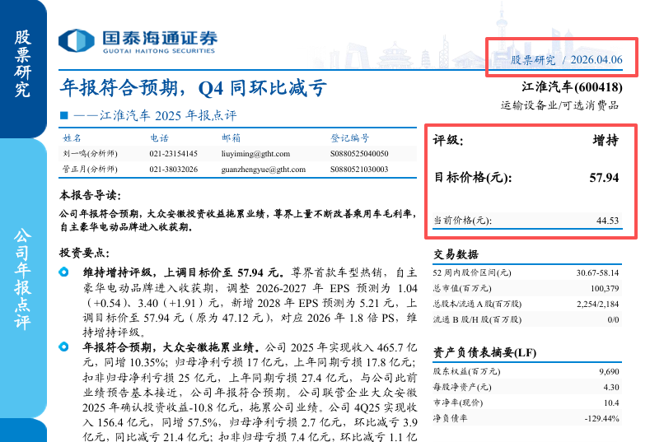Click the rating value '增持'
Viewport: 650px width, 442px height.
tap(605, 141)
